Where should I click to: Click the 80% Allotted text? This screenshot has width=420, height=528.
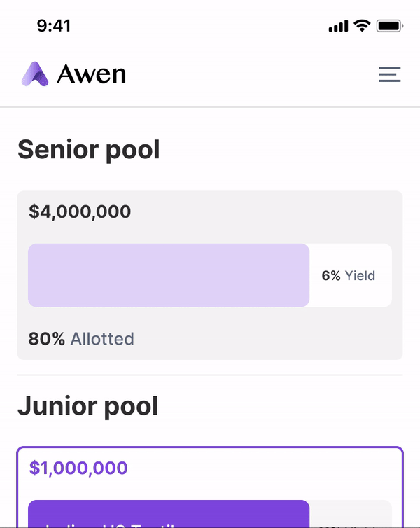click(81, 339)
